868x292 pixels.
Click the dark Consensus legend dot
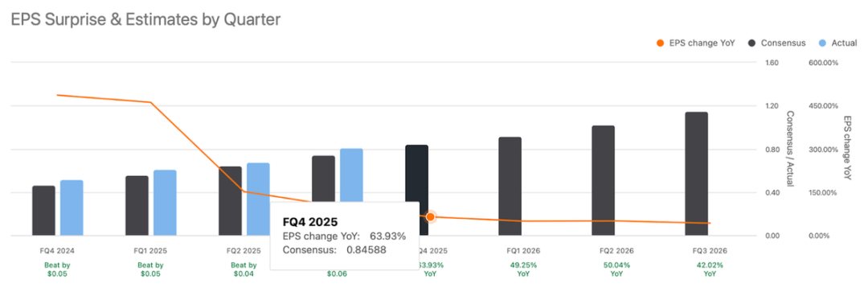(x=751, y=43)
